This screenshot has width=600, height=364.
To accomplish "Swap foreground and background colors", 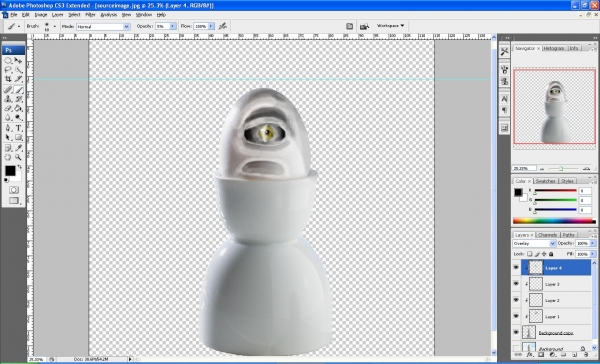I will coord(20,167).
